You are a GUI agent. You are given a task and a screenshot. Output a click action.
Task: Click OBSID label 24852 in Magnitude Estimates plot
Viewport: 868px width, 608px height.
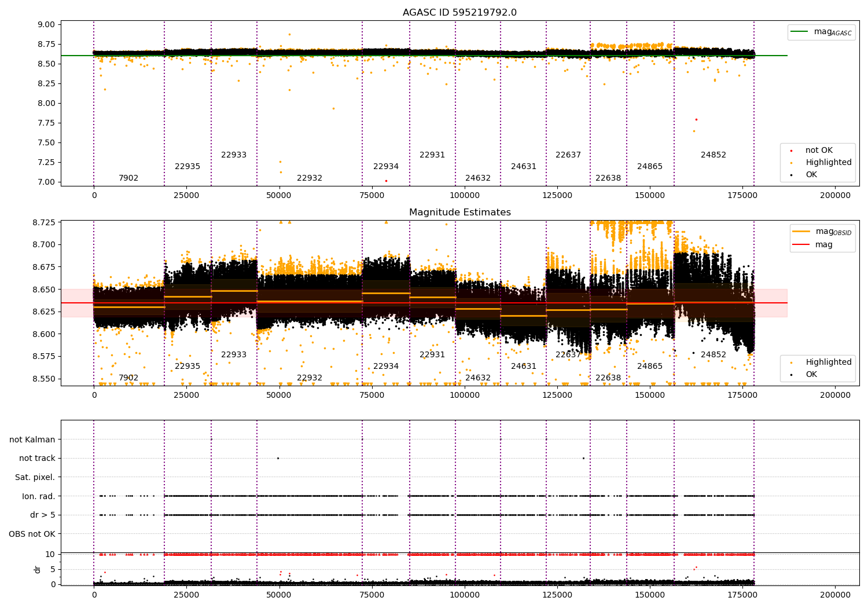click(713, 355)
